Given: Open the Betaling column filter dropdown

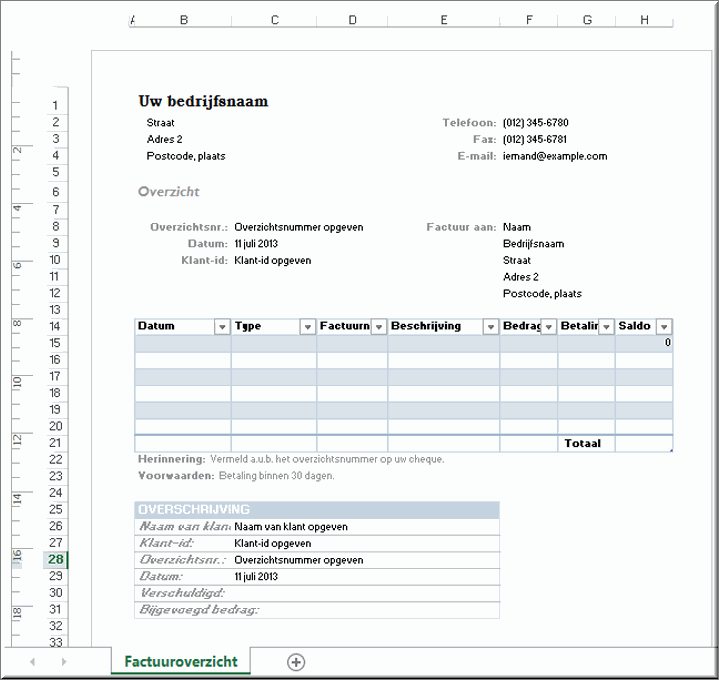Looking at the screenshot, I should point(606,327).
